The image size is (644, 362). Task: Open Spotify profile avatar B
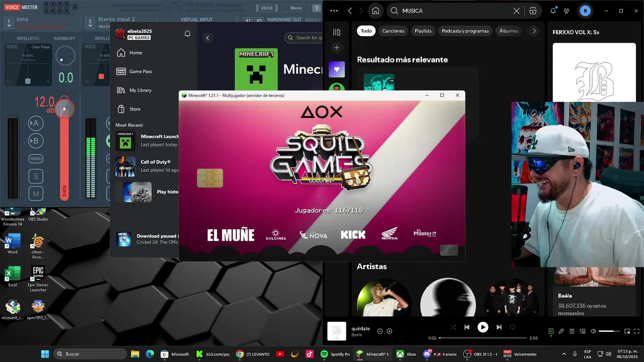[585, 11]
